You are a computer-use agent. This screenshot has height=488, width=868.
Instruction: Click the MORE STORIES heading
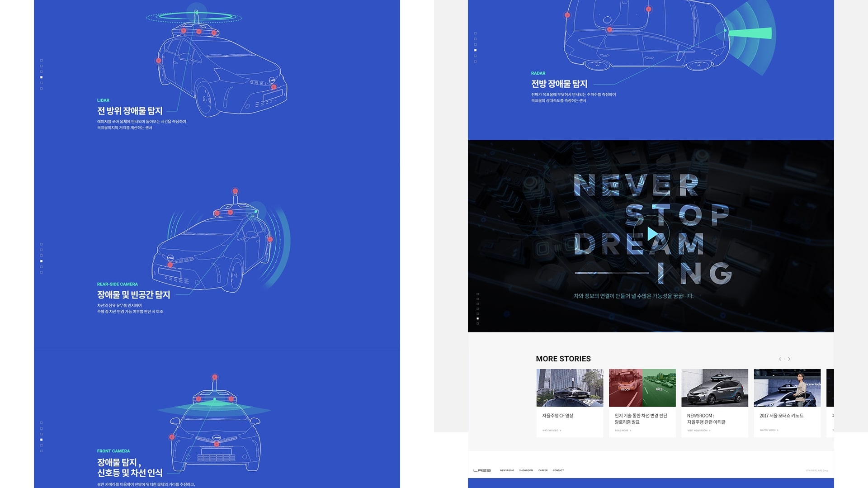click(563, 359)
